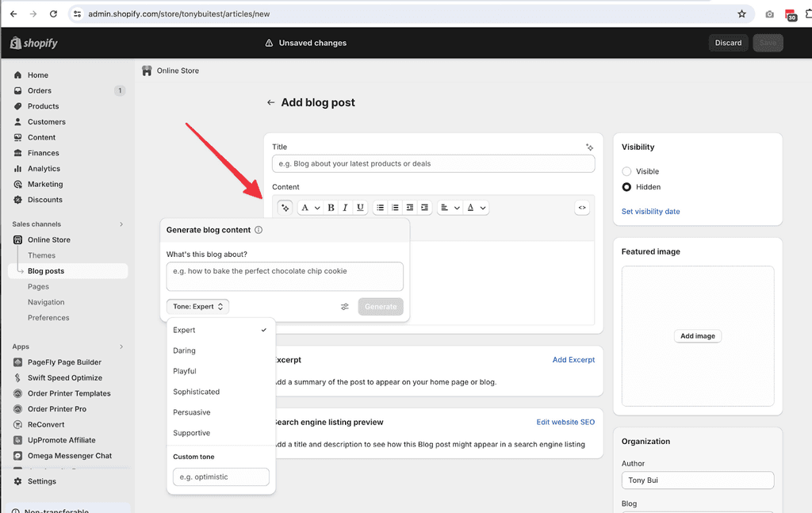Click info icon next to Generate blog content
The width and height of the screenshot is (812, 513).
(x=259, y=230)
